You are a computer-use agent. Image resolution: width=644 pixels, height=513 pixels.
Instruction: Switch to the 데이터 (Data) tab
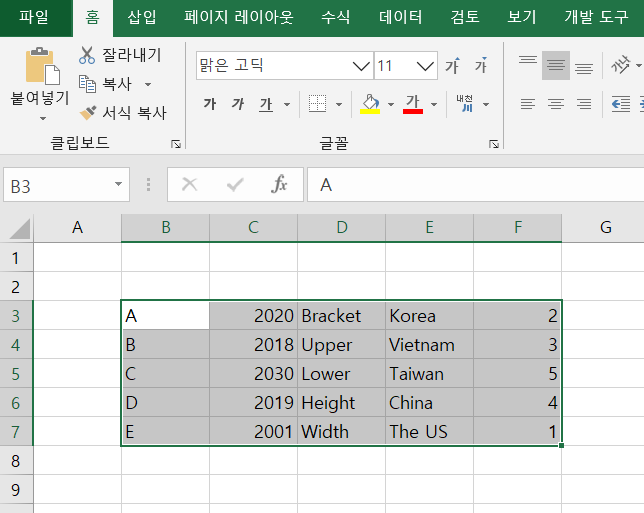[400, 17]
